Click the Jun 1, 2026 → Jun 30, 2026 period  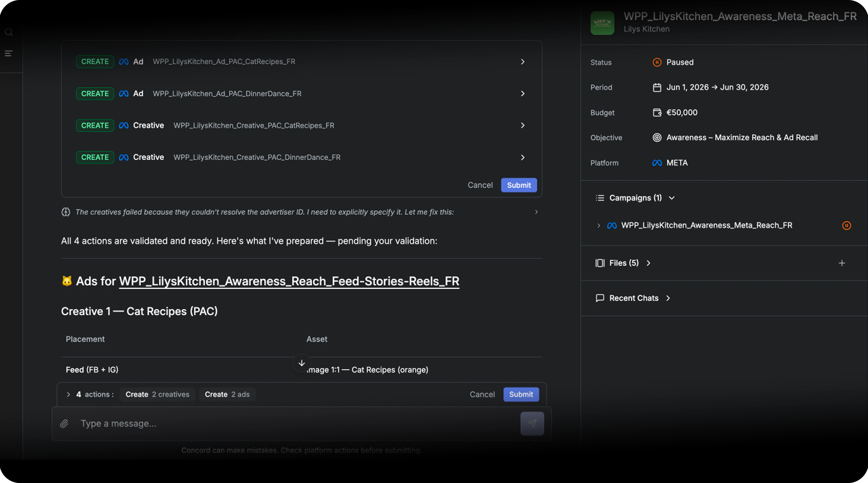click(x=717, y=87)
